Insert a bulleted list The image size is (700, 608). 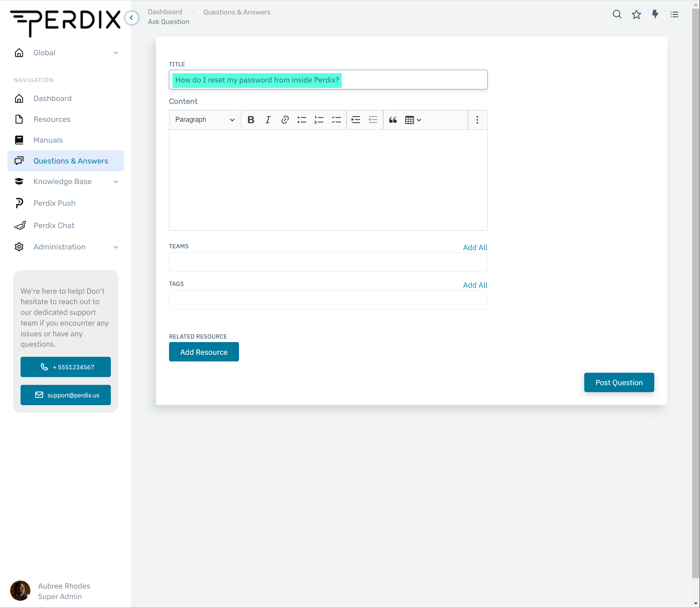coord(302,120)
